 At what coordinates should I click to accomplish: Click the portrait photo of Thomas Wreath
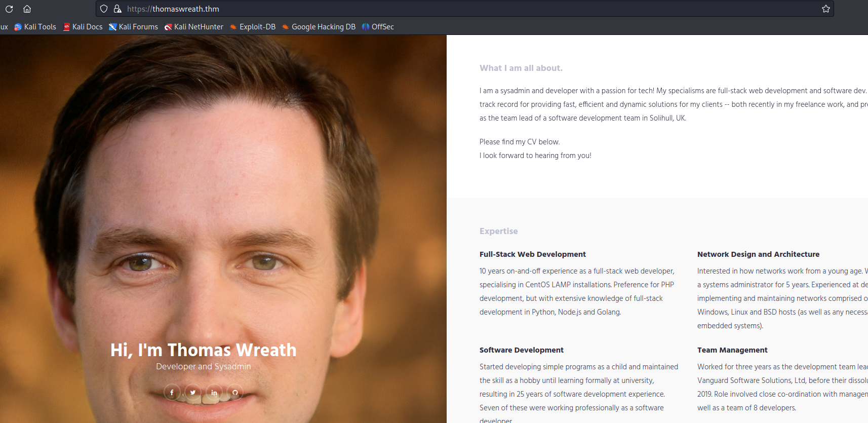223,229
